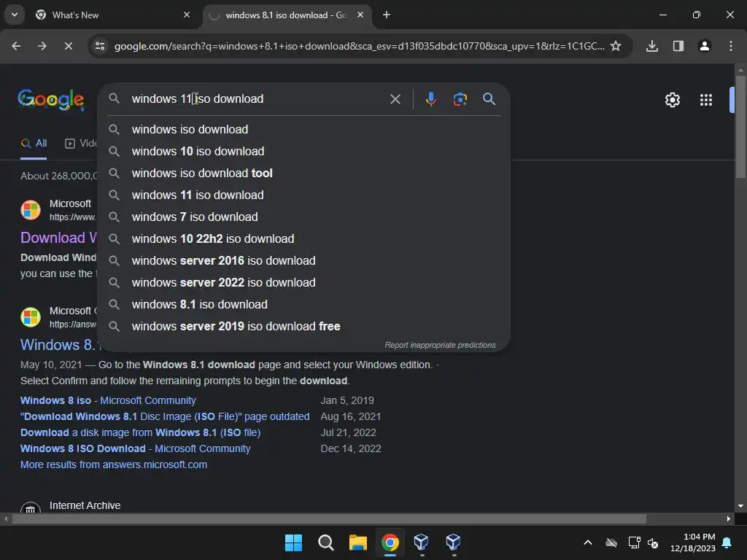Click the OneDrive cloud tray icon
The image size is (747, 560).
click(x=611, y=542)
